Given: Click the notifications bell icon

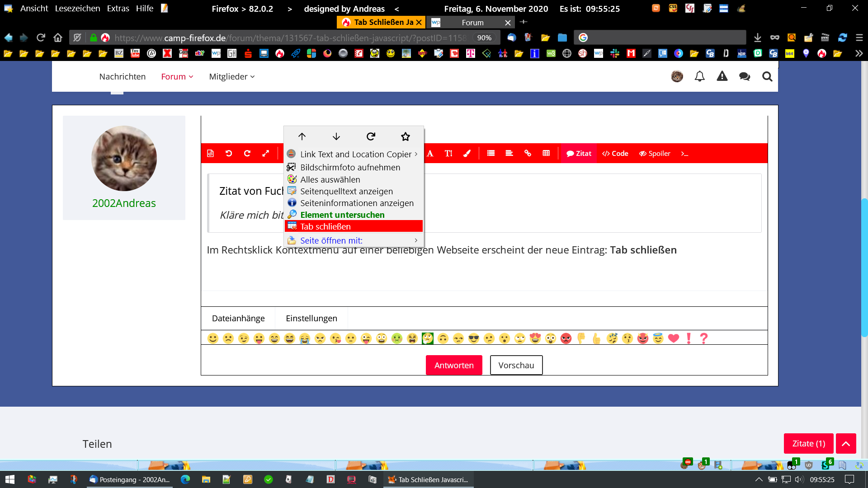Looking at the screenshot, I should tap(699, 76).
